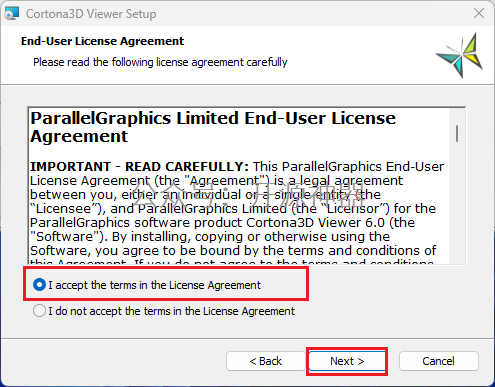Click the "I accept the terms" label text
Viewport: 495px width, 387px height.
pyautogui.click(x=155, y=285)
